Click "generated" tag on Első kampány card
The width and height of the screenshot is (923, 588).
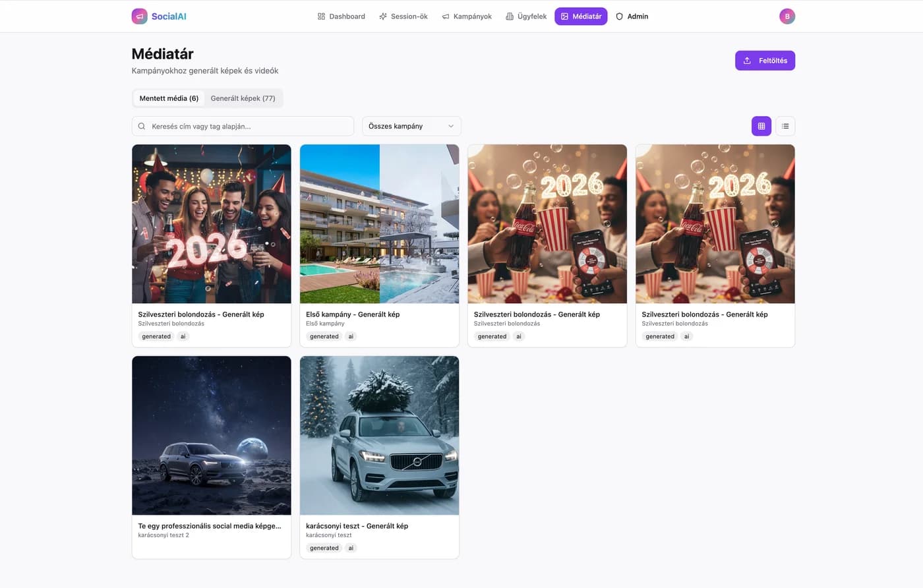pyautogui.click(x=324, y=336)
